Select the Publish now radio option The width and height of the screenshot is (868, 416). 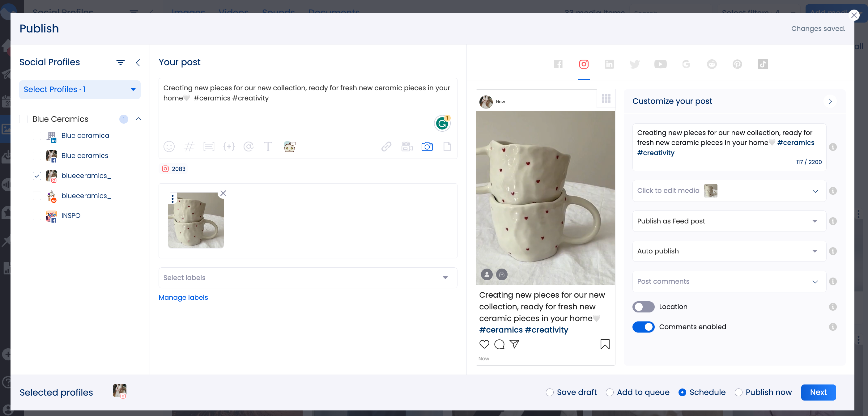[739, 392]
